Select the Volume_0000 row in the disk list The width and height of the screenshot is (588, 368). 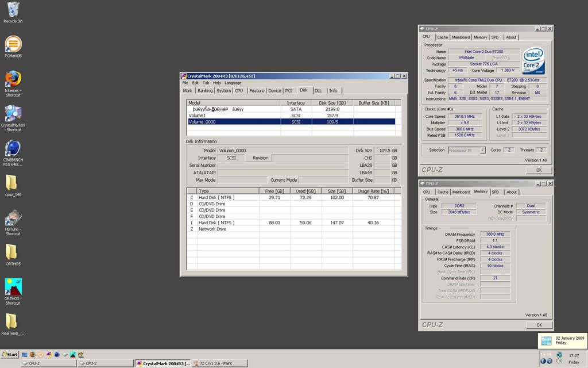pyautogui.click(x=291, y=122)
